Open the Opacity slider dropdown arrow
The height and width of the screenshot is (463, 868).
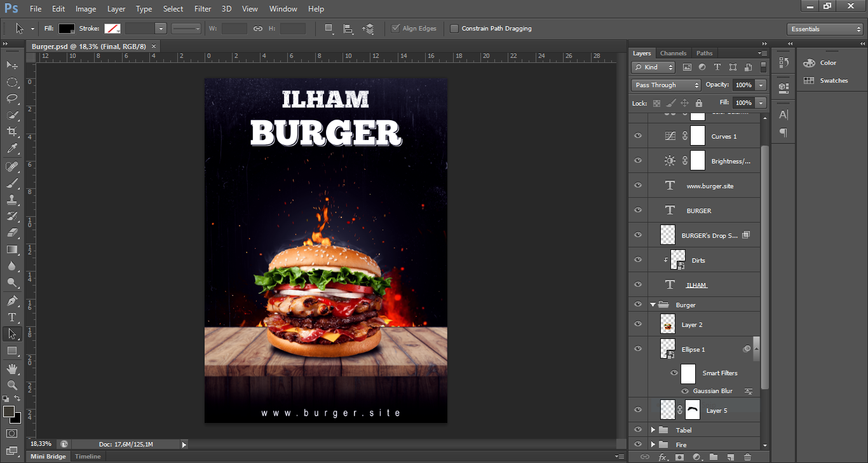click(x=761, y=85)
